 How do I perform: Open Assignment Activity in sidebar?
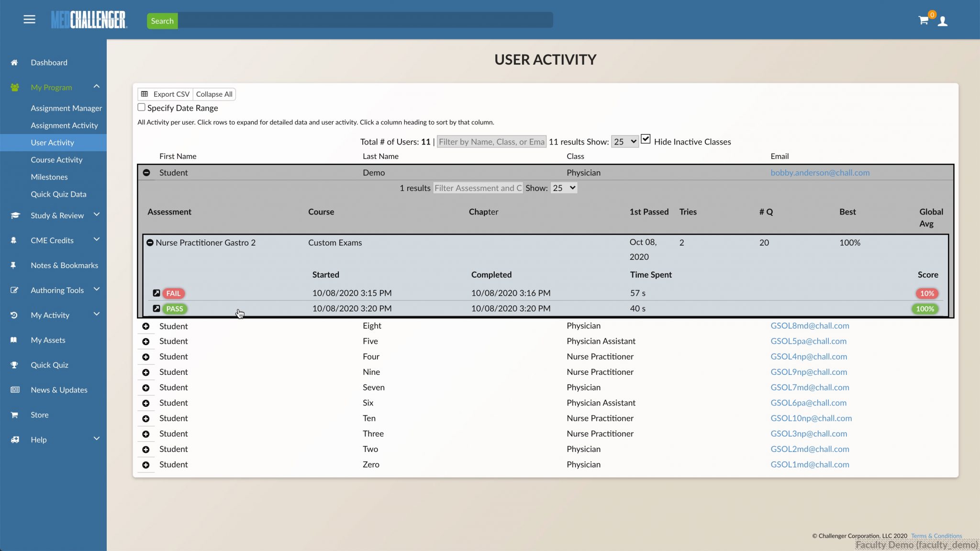coord(64,125)
